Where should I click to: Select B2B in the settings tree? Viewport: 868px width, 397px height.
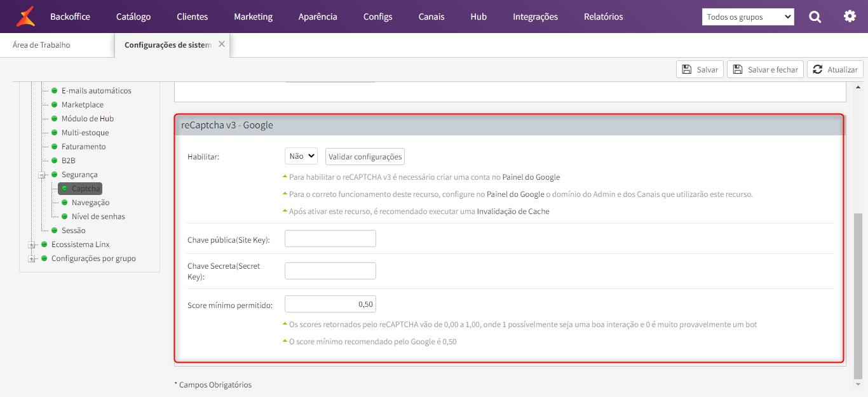pos(69,161)
